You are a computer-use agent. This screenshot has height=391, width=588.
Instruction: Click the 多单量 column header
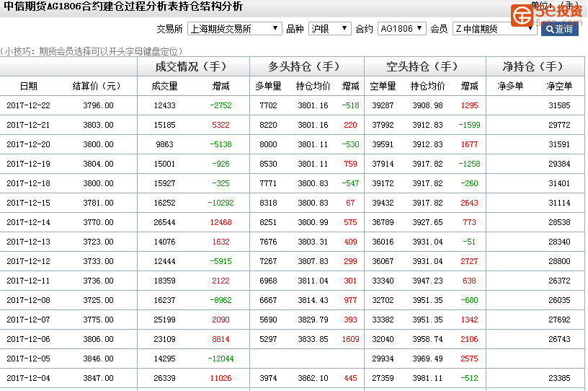[x=268, y=86]
